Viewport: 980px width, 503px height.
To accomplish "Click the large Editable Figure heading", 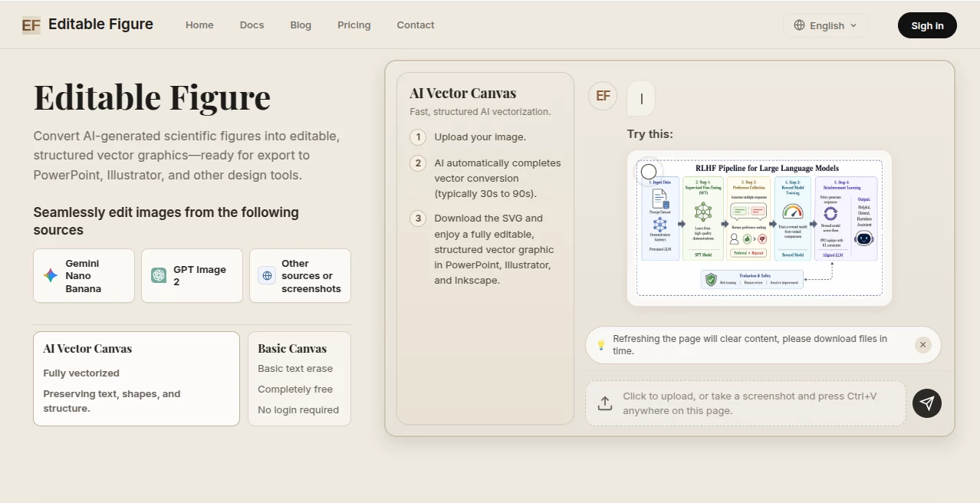I will [x=152, y=97].
